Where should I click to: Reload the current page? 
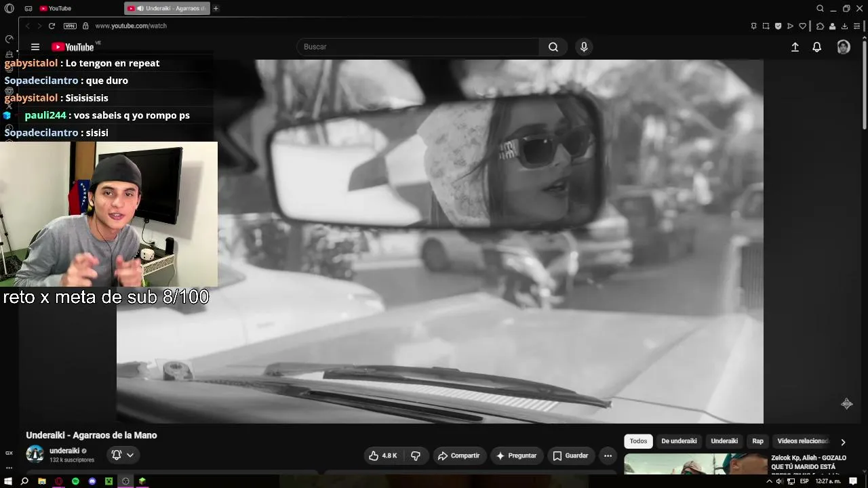(x=52, y=26)
